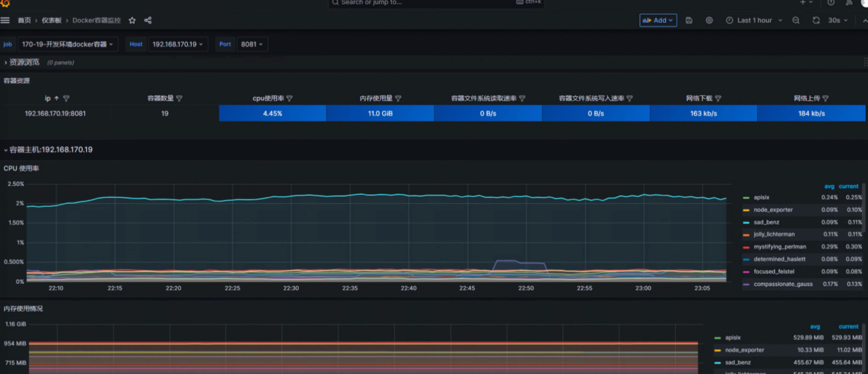Toggle apisix series in CPU legend
The width and height of the screenshot is (868, 374).
pyautogui.click(x=762, y=198)
